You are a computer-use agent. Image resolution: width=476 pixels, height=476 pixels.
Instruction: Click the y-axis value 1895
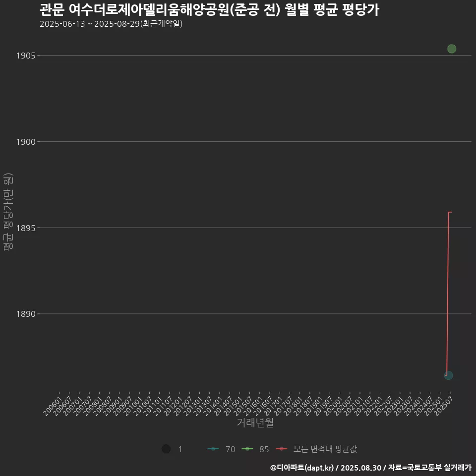coord(26,228)
